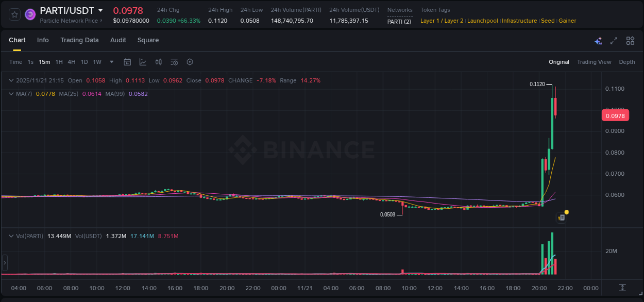Select the 1H timeframe interval
The image size is (644, 302).
tap(60, 62)
